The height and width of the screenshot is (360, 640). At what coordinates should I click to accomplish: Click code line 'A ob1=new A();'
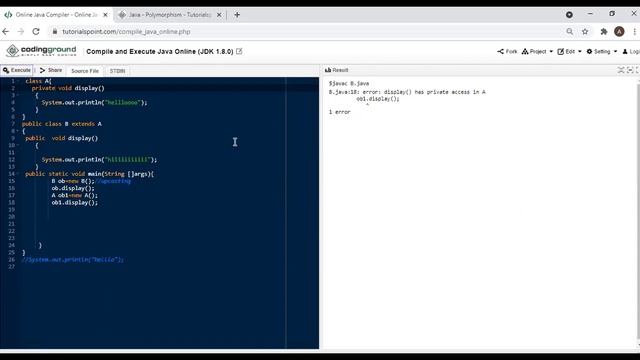click(x=75, y=195)
